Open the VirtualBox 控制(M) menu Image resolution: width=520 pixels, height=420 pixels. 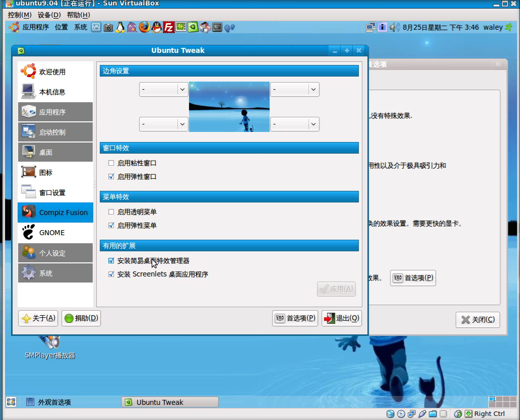(x=20, y=15)
